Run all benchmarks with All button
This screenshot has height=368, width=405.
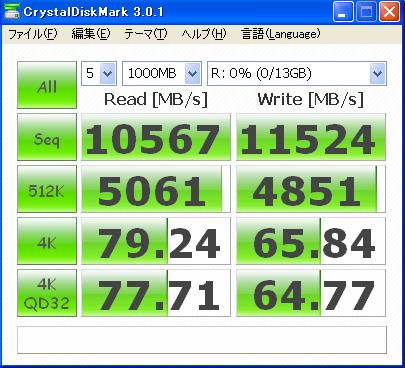coord(47,85)
